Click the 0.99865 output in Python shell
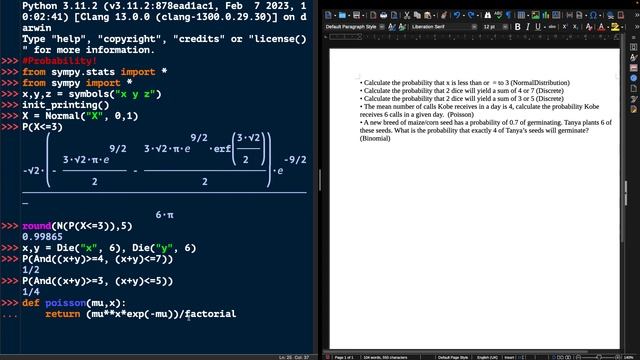Screen dimensions: 640x360 [42, 237]
